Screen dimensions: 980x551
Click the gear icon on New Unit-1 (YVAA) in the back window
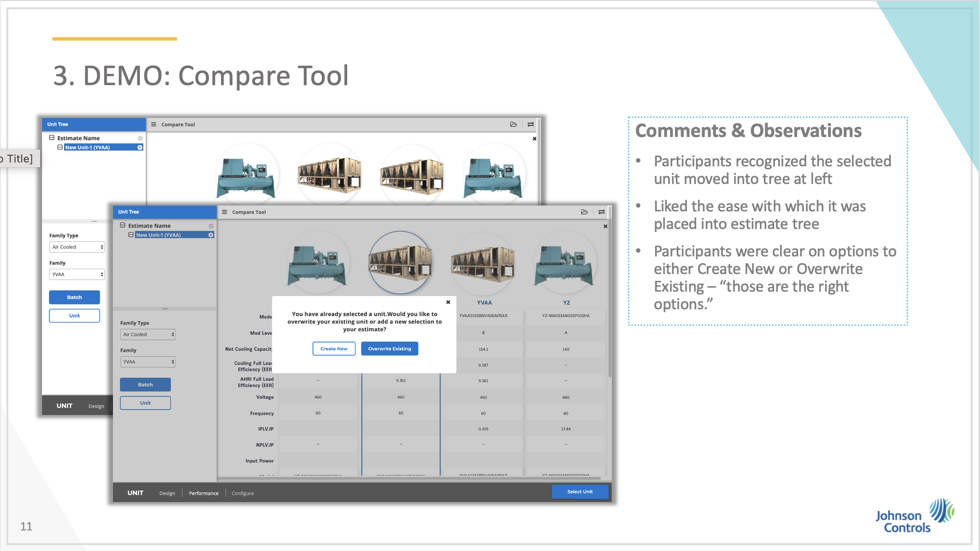140,147
